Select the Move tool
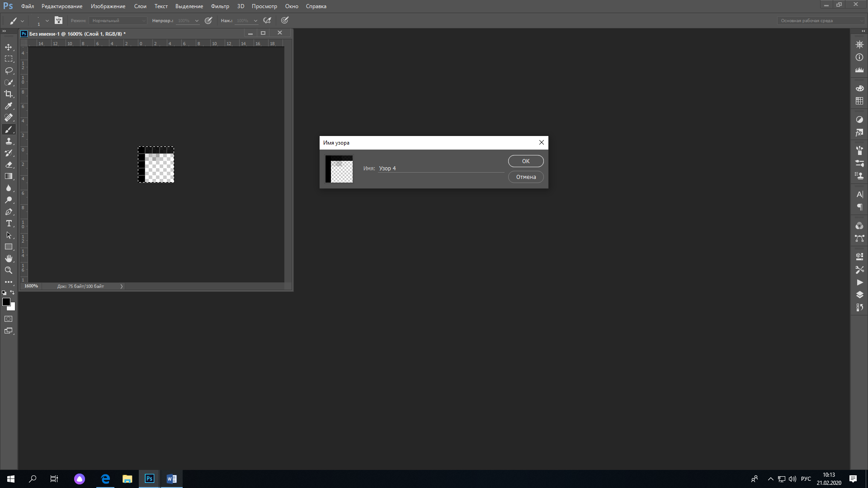 [9, 47]
